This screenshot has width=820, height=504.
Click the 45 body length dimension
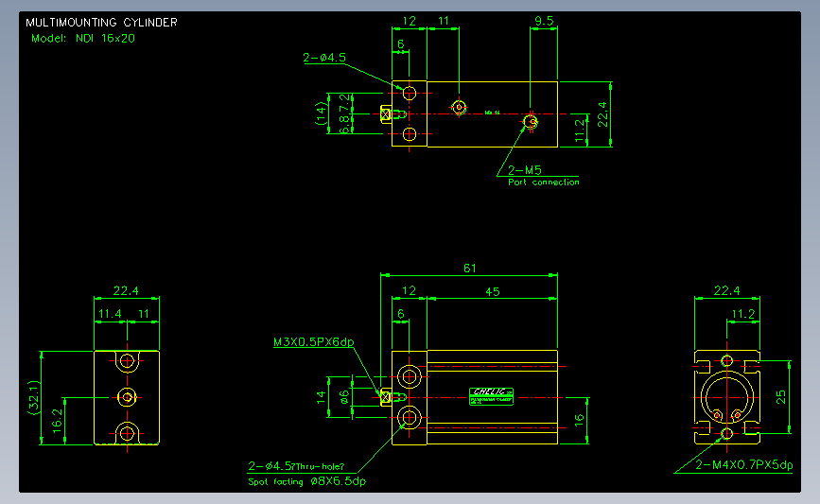(x=493, y=292)
